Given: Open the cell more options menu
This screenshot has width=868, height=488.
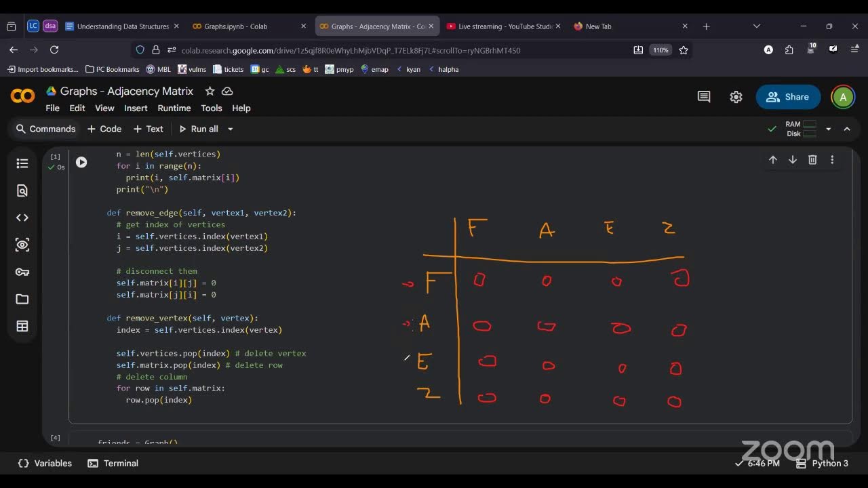Looking at the screenshot, I should [x=832, y=160].
